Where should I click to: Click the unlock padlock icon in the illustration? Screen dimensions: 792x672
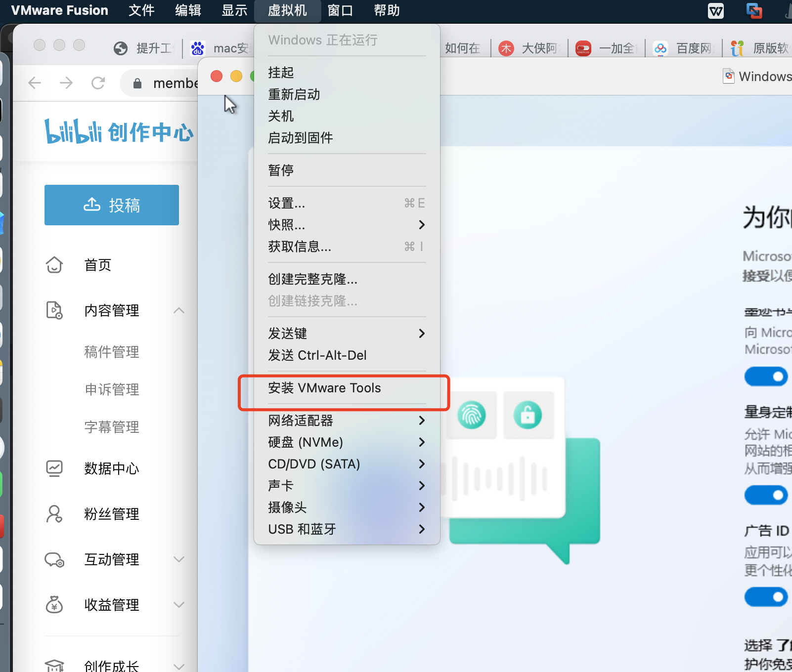(x=528, y=415)
